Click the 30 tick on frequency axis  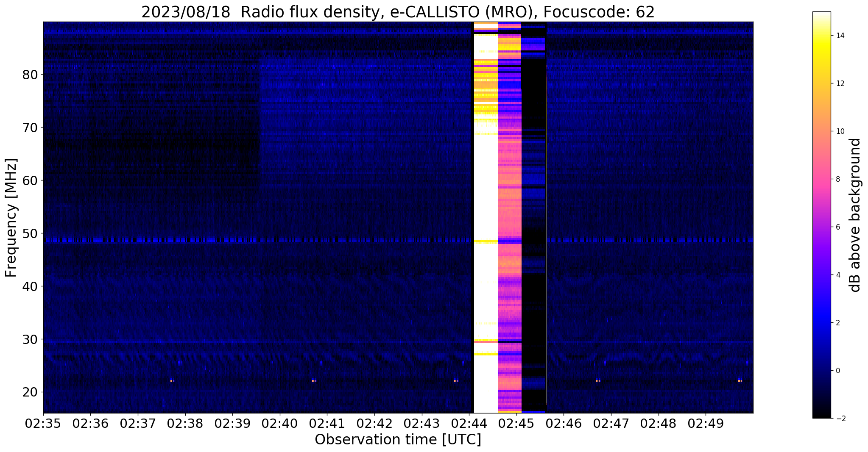[x=30, y=339]
